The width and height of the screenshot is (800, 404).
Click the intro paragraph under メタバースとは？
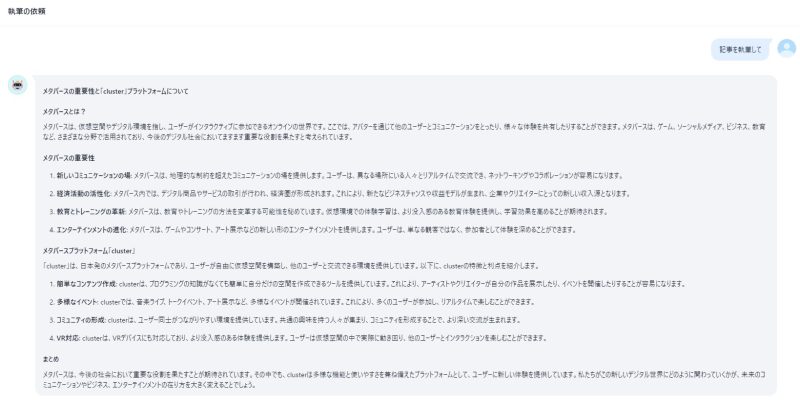coord(400,134)
